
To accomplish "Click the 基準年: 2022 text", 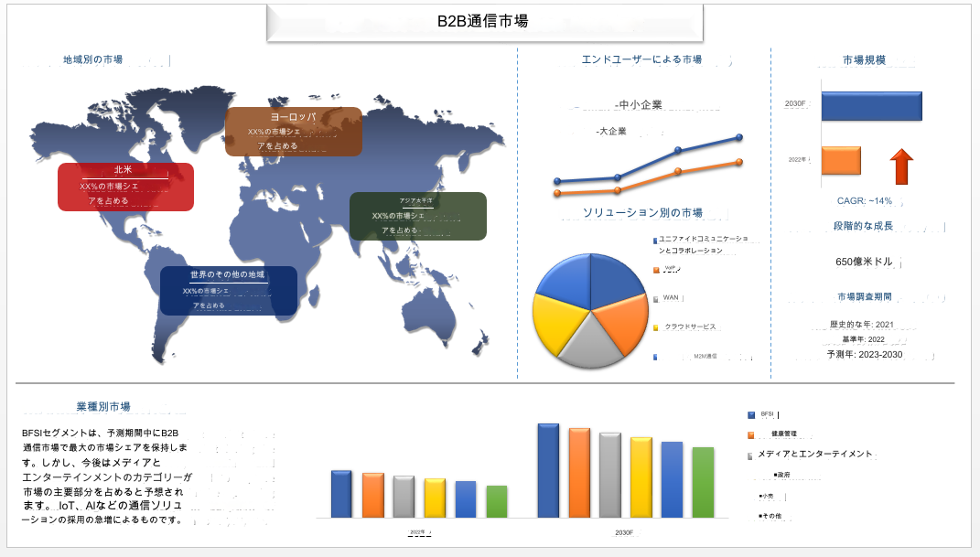I will [x=864, y=339].
